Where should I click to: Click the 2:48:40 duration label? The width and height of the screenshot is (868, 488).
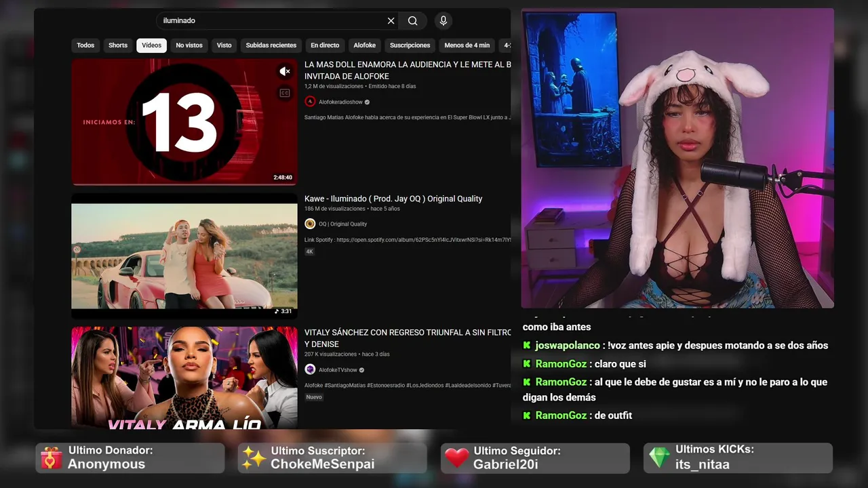(283, 178)
